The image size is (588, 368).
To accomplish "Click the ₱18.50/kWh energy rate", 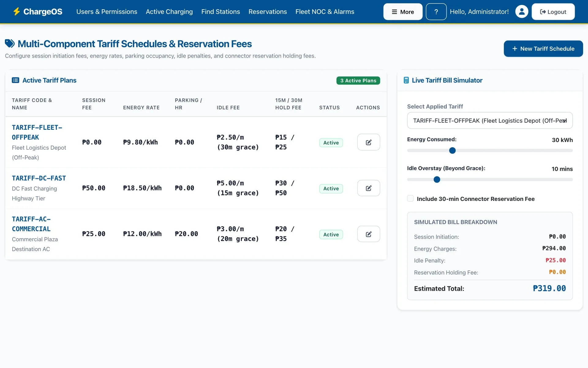I will click(x=142, y=188).
